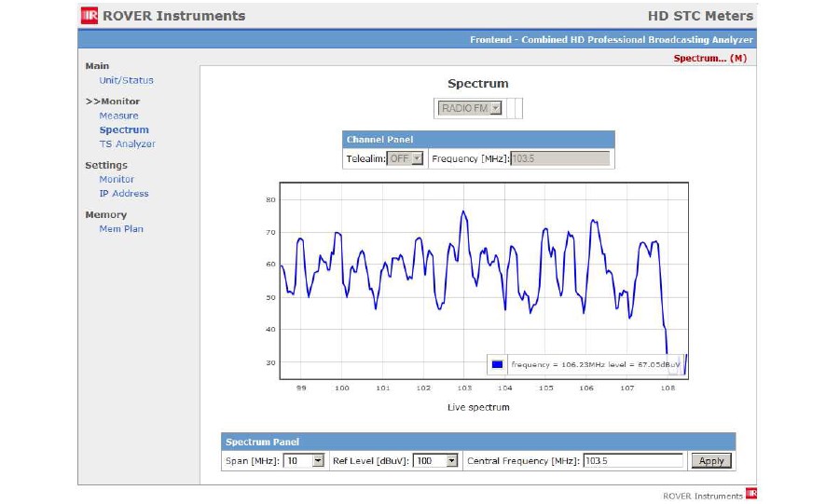
Task: Click the Central Frequency [MHz] input field
Action: pos(633,460)
